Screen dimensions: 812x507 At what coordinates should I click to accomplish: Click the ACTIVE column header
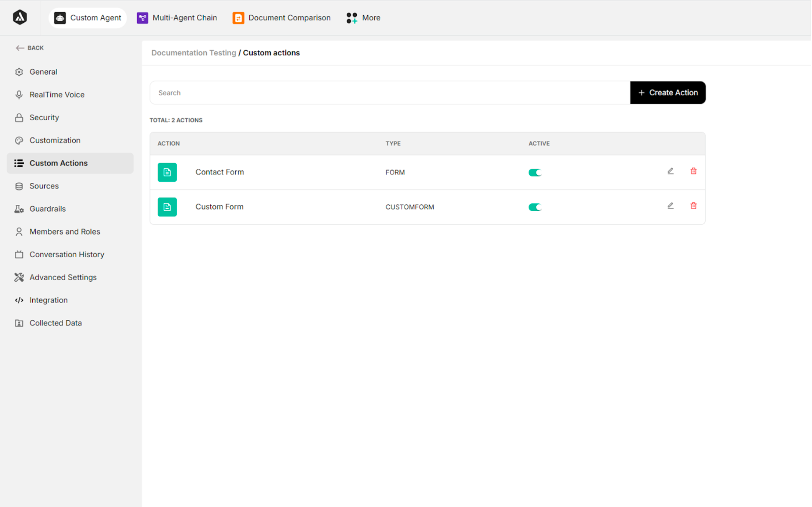pos(539,143)
